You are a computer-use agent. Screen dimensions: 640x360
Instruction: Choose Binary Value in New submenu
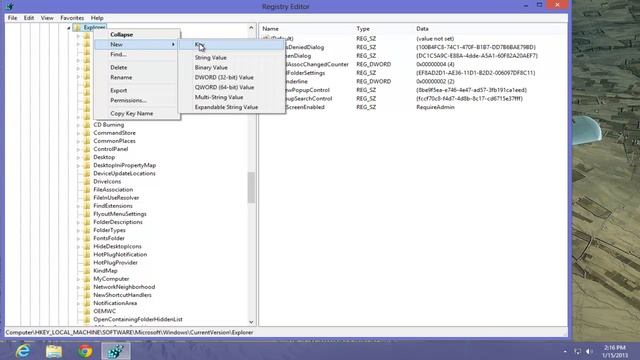point(231,67)
